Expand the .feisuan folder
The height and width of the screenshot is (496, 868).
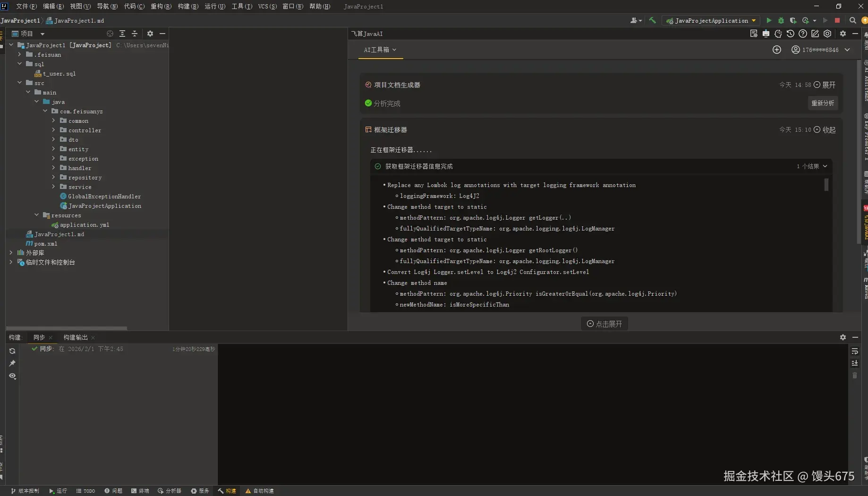(19, 54)
